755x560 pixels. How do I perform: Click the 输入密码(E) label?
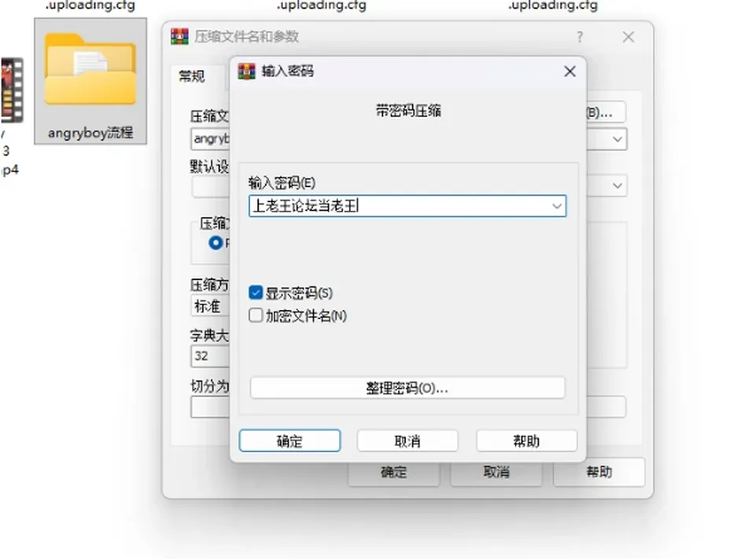coord(282,183)
